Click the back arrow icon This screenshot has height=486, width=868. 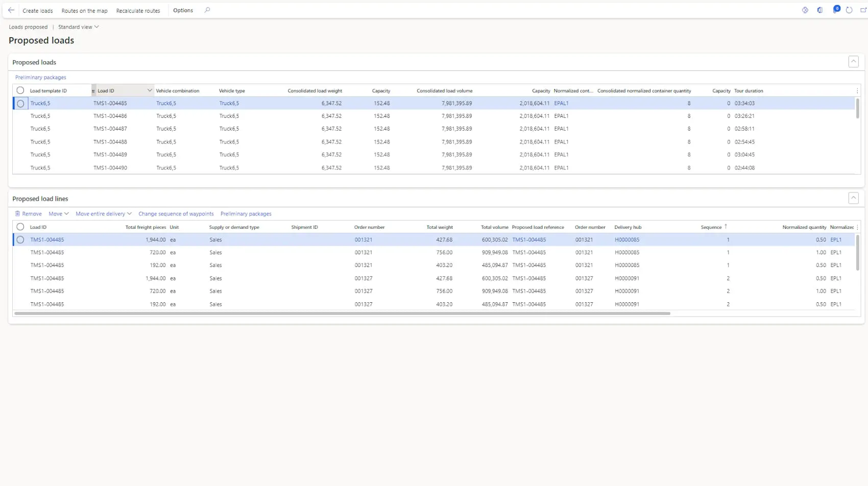point(11,10)
